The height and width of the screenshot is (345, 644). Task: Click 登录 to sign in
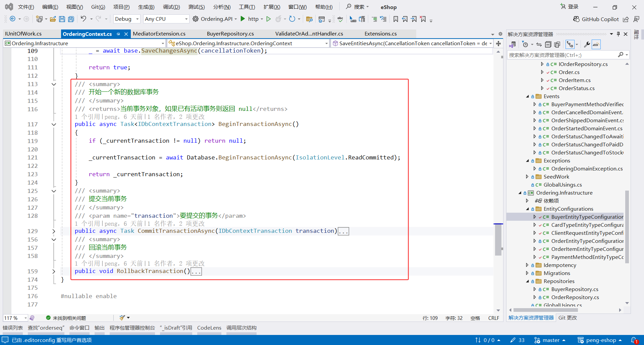(x=572, y=6)
